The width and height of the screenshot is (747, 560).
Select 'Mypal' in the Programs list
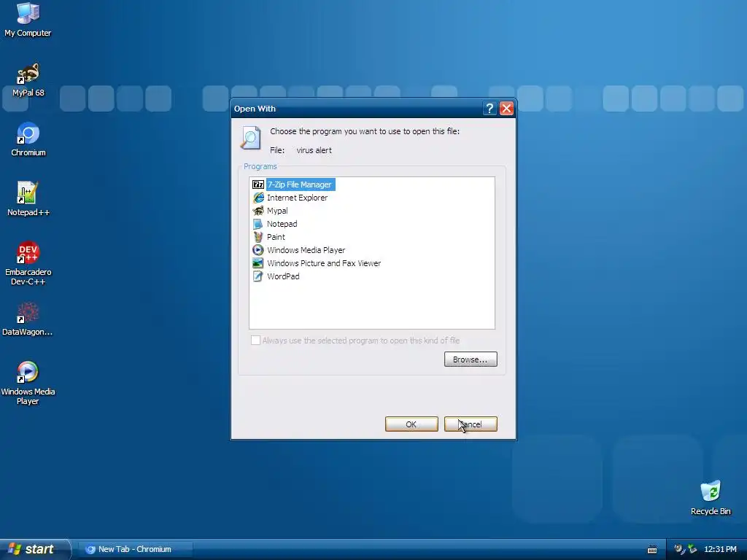[277, 211]
